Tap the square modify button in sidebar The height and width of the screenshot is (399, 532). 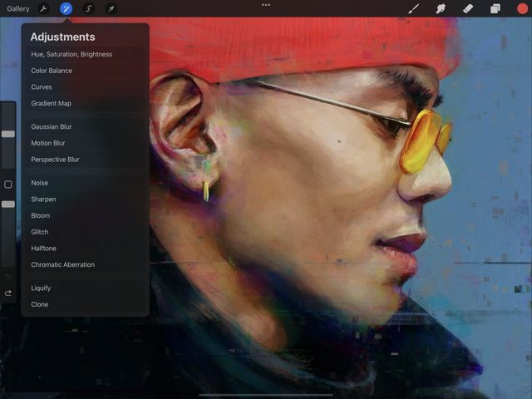[8, 185]
